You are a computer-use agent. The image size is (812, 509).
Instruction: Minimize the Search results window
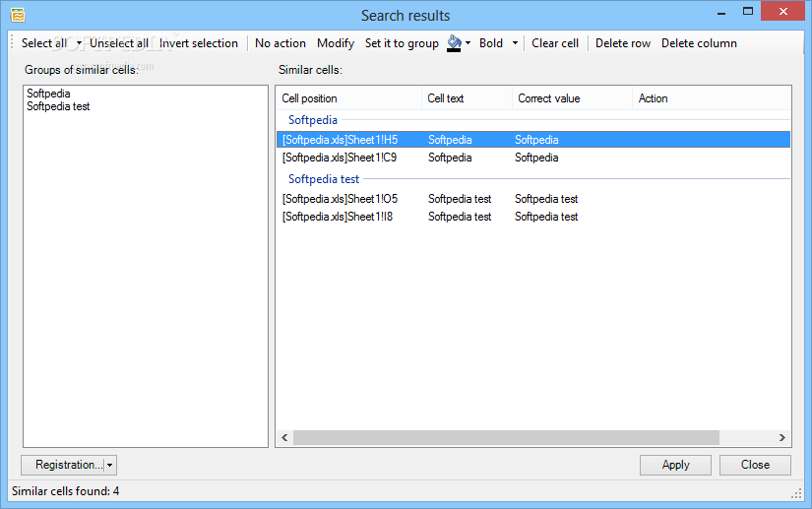pos(721,13)
